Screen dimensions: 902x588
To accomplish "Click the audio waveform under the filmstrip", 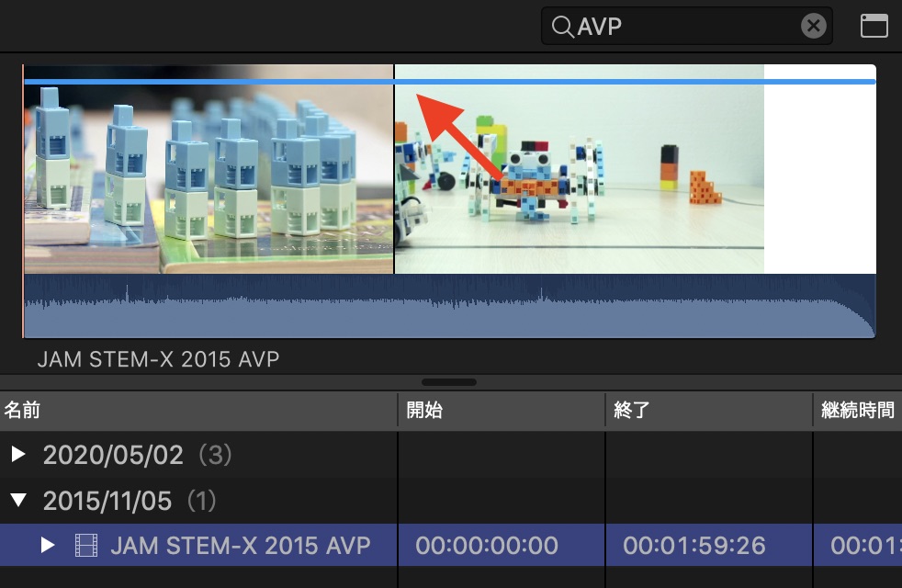I will pyautogui.click(x=450, y=306).
